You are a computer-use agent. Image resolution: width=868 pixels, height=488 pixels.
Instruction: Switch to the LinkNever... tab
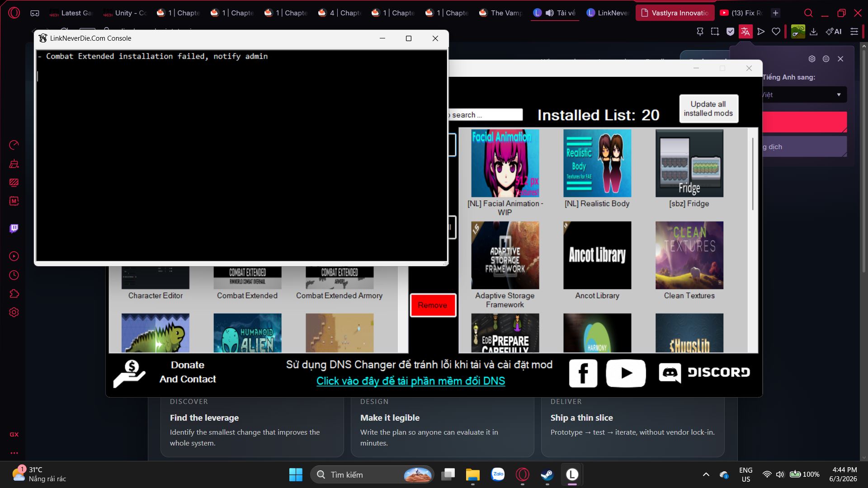coord(608,13)
